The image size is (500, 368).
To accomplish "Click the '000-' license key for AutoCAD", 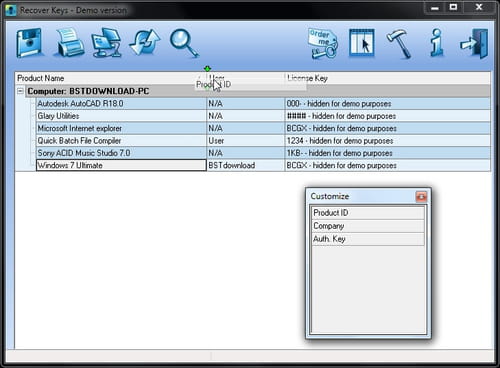I will (388, 104).
